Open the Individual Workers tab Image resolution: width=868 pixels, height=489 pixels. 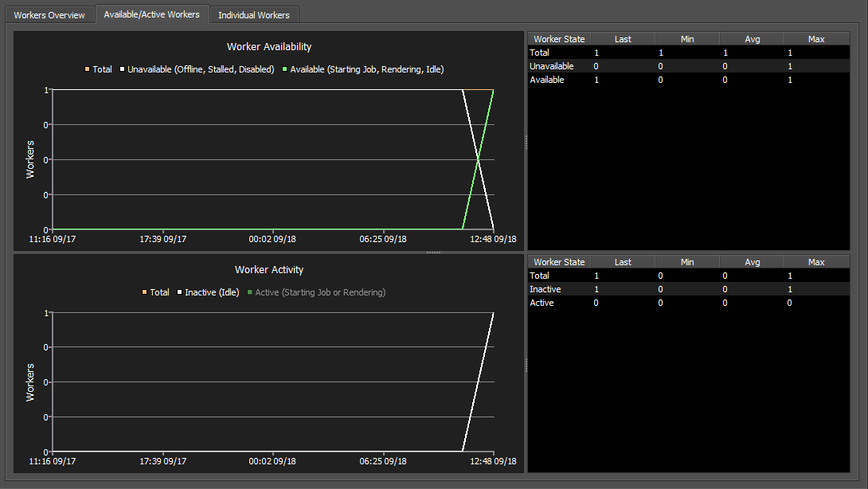(x=253, y=15)
